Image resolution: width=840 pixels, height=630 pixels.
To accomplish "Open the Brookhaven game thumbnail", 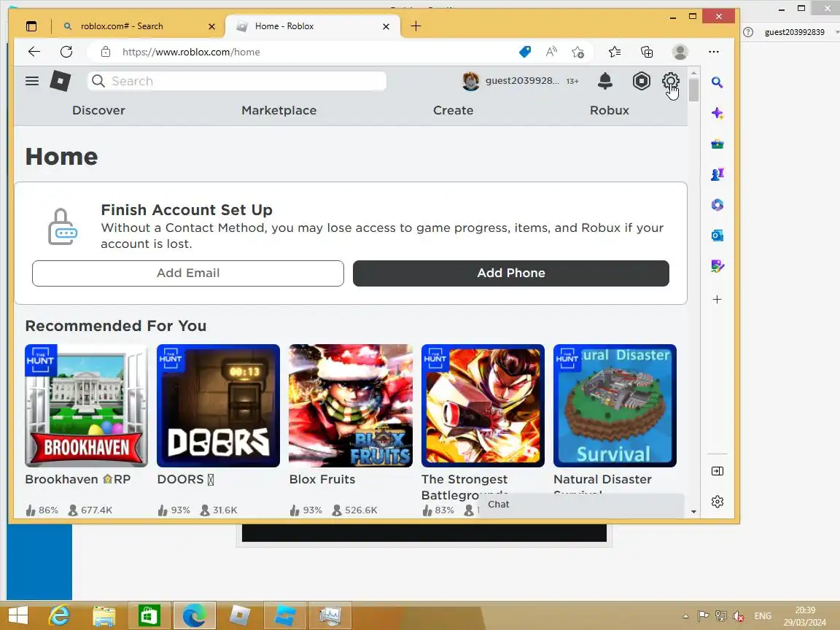I will click(x=86, y=405).
